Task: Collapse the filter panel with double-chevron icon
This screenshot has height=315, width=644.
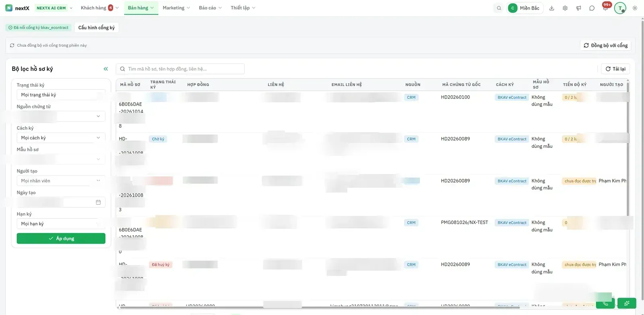Action: point(106,69)
